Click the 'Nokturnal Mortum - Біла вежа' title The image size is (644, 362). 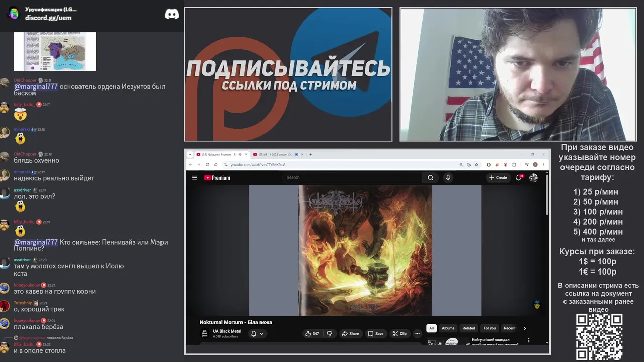point(235,322)
